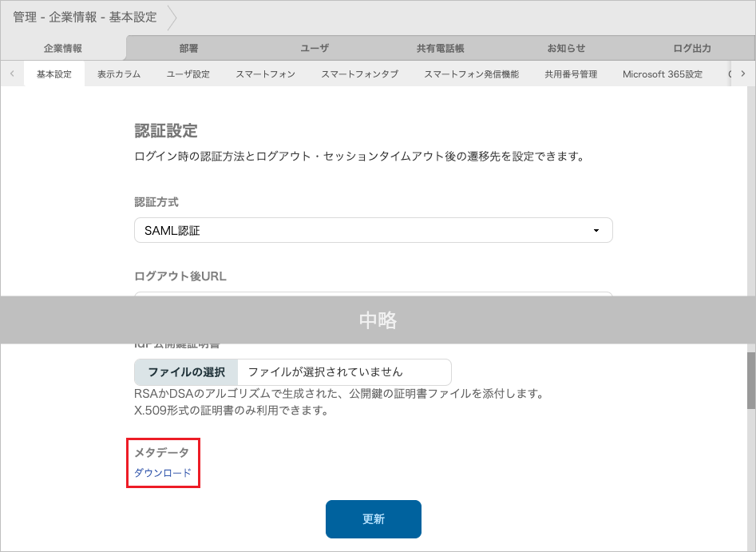Select the スマートフォン発信機能 sub-tab
756x552 pixels.
click(x=472, y=74)
